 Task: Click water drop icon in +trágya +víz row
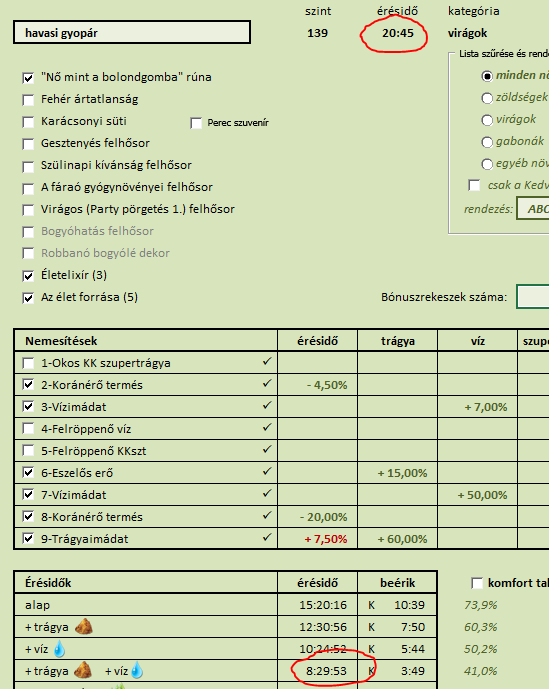pyautogui.click(x=138, y=671)
